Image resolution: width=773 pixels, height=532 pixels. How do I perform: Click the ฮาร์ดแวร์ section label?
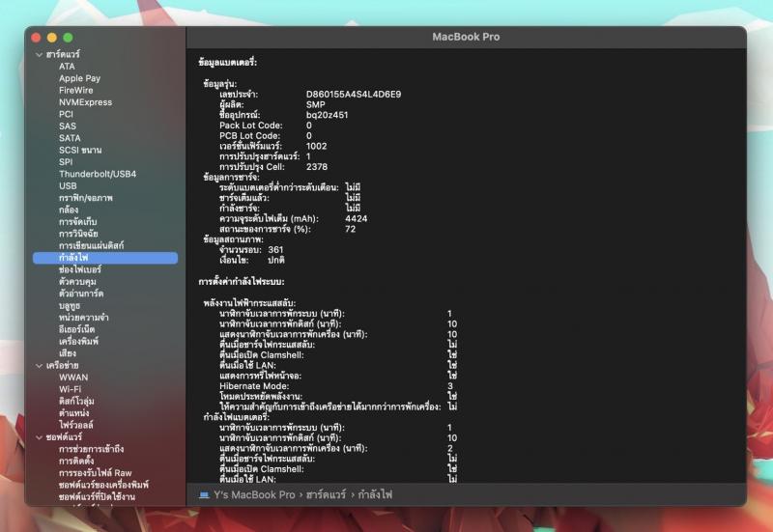pyautogui.click(x=63, y=54)
